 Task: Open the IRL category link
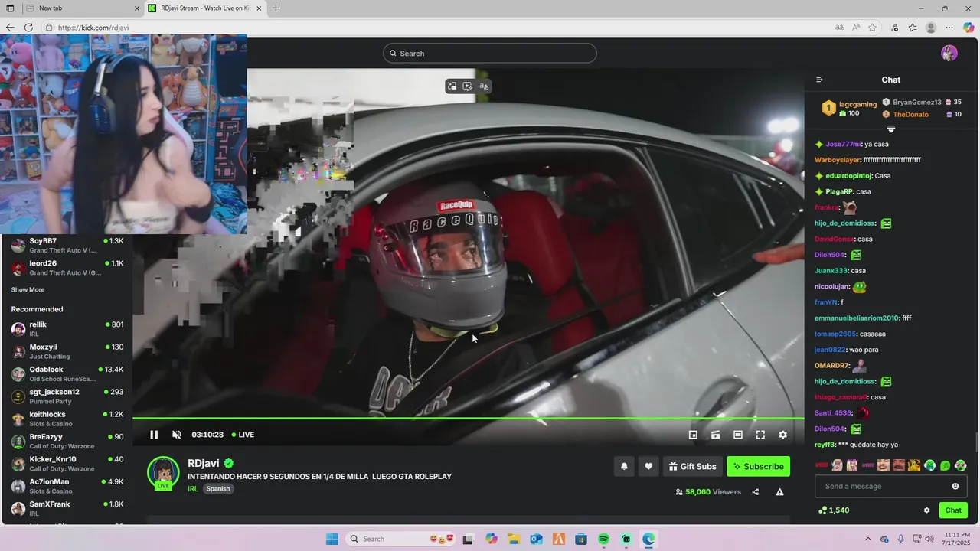(x=192, y=488)
